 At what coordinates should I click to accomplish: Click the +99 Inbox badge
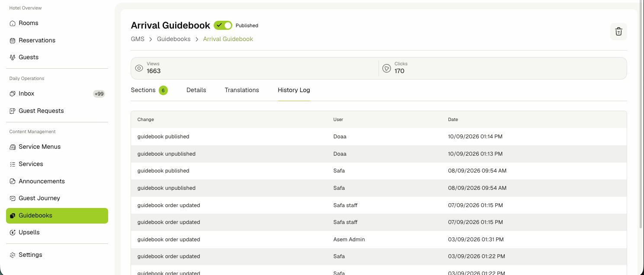99,94
